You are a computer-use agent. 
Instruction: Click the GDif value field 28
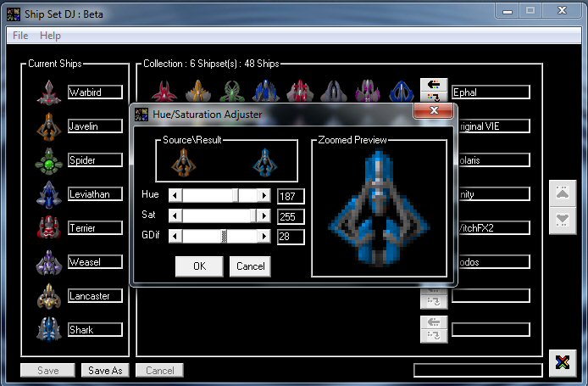(291, 237)
